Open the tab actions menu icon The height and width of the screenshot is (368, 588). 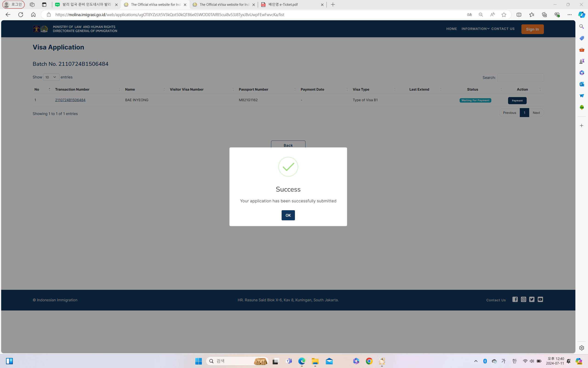(x=44, y=5)
